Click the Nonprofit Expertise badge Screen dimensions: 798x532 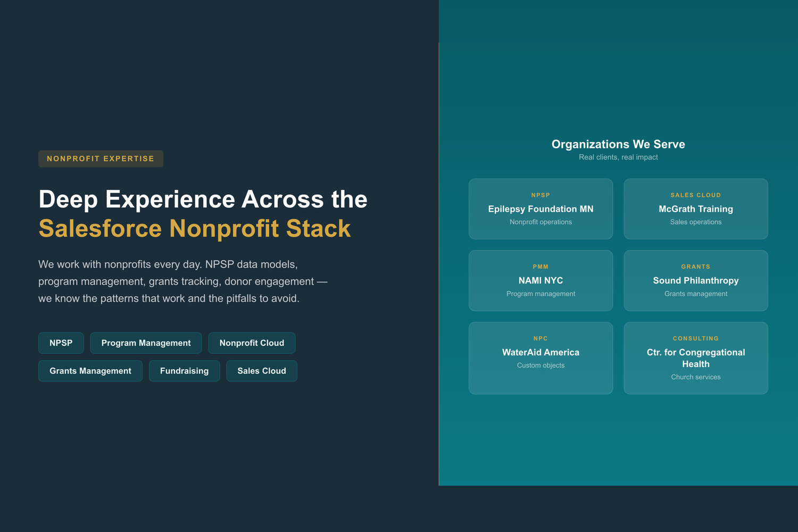tap(101, 159)
